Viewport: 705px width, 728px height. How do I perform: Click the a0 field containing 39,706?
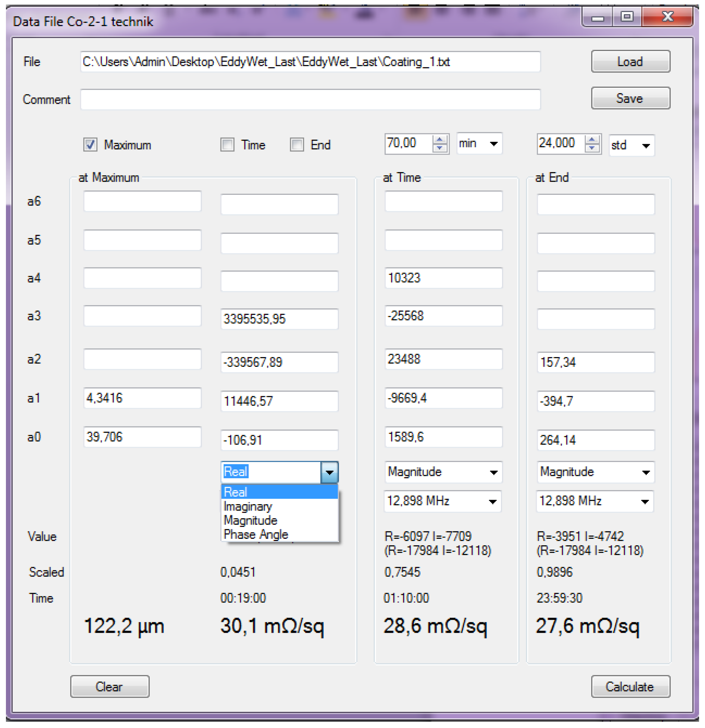pyautogui.click(x=143, y=437)
